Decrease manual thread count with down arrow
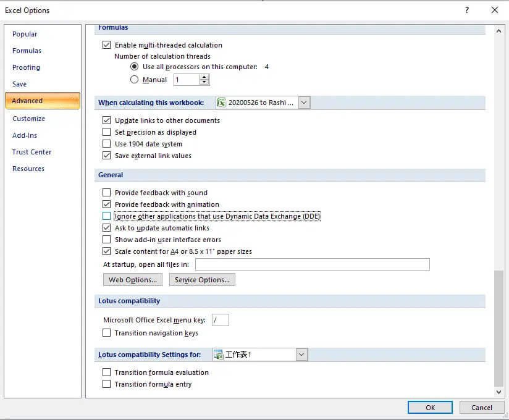The width and height of the screenshot is (509, 420). [x=204, y=82]
